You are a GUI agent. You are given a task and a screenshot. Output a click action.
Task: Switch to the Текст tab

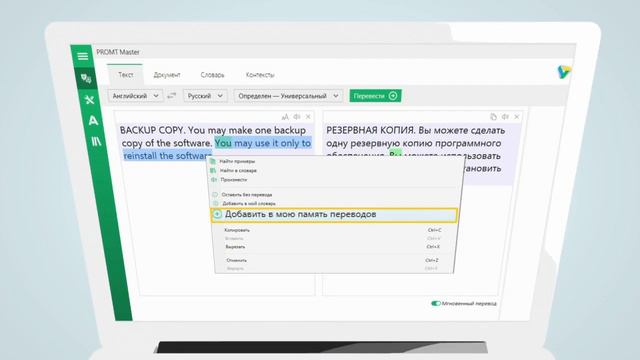(x=125, y=75)
